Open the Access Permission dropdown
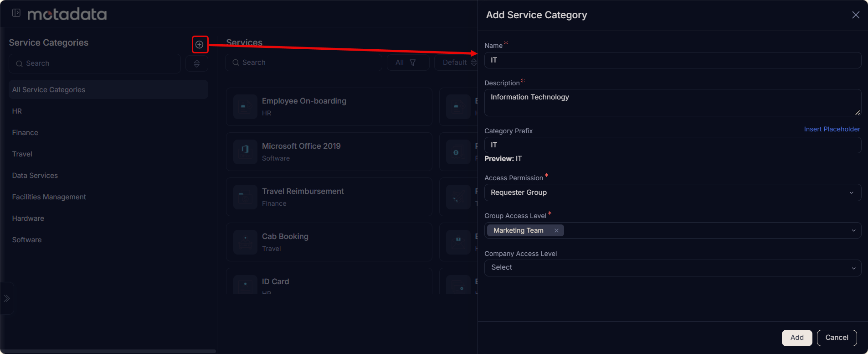Viewport: 868px width, 354px height. [673, 193]
